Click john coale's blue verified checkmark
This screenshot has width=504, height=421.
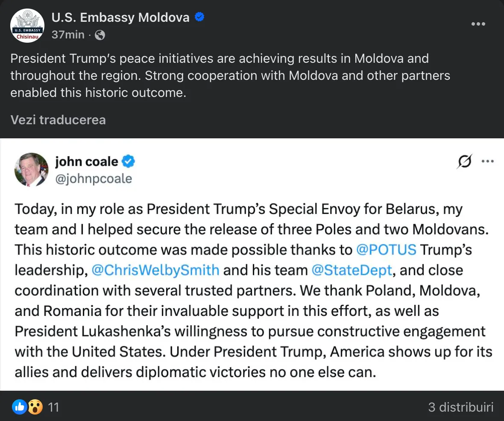pos(129,162)
